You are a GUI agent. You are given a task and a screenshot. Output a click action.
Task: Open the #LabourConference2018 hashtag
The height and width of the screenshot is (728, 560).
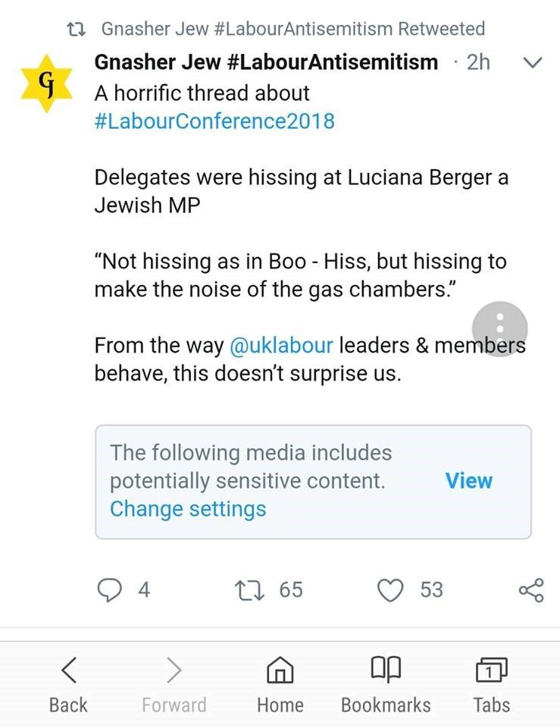[214, 121]
